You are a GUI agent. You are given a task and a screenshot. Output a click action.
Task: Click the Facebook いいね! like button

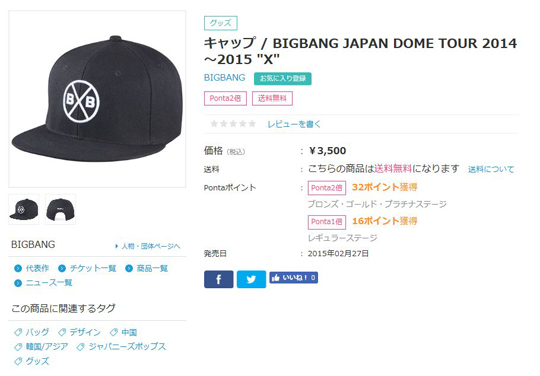(x=293, y=278)
